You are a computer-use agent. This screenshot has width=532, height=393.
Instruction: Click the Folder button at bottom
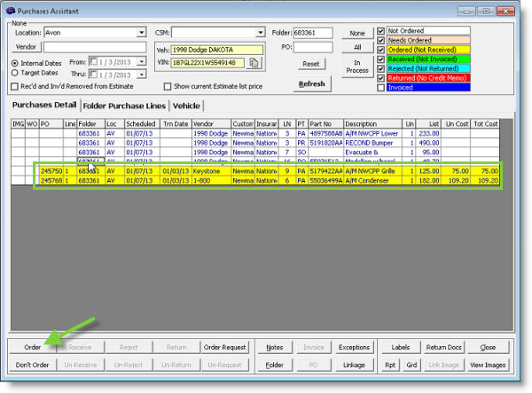275,365
